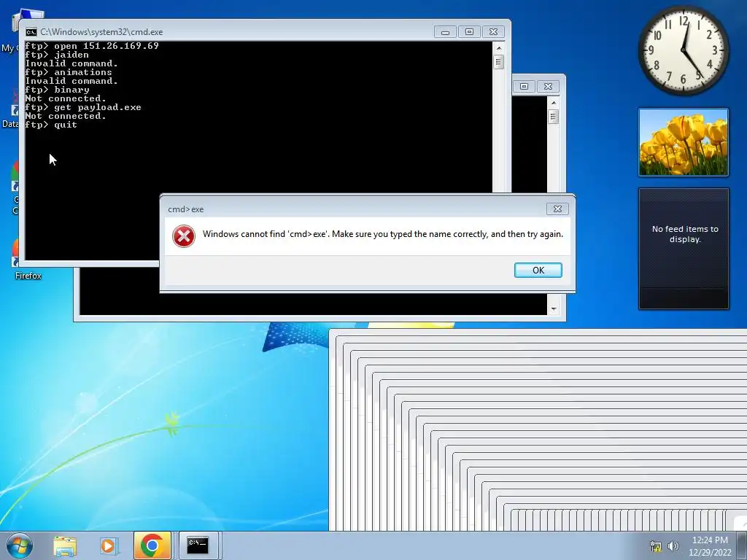Screen dimensions: 747x560
Task: Open the Windows Start menu
Action: [20, 545]
